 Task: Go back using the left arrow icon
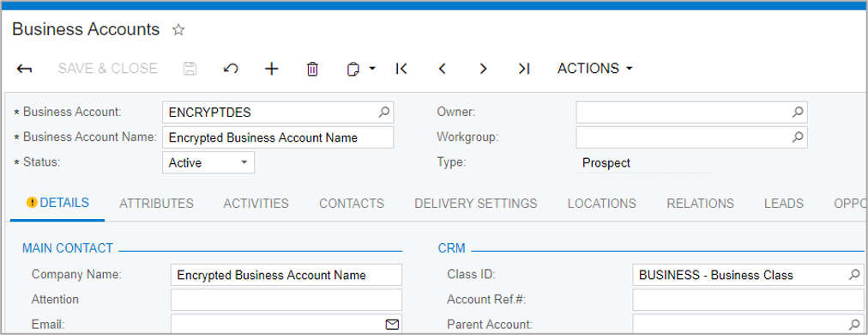coord(24,69)
